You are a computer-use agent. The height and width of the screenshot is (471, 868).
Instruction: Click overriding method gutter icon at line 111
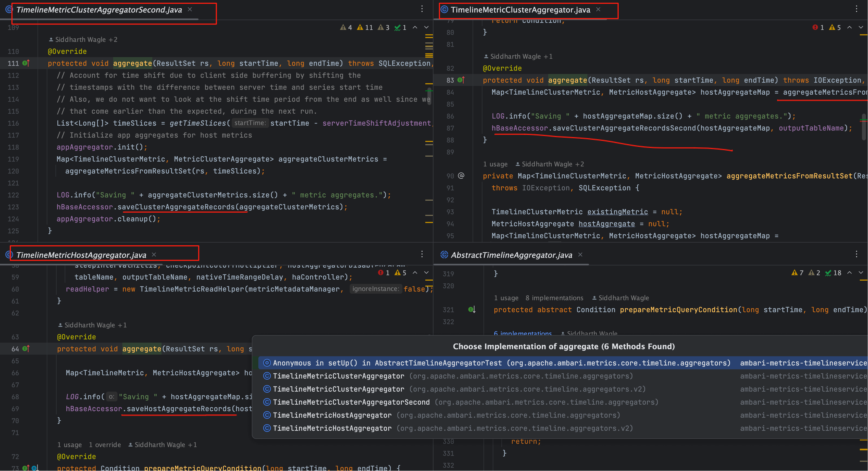click(26, 63)
